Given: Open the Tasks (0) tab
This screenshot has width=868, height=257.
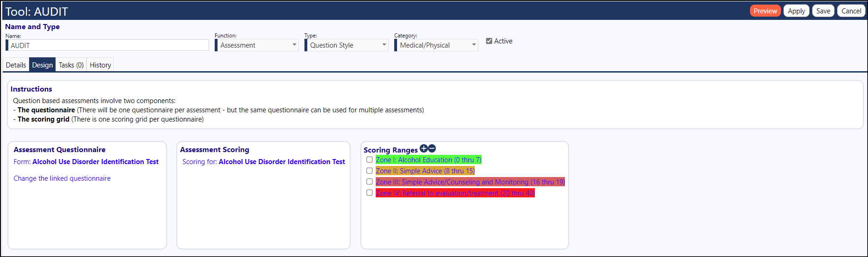Looking at the screenshot, I should [71, 65].
